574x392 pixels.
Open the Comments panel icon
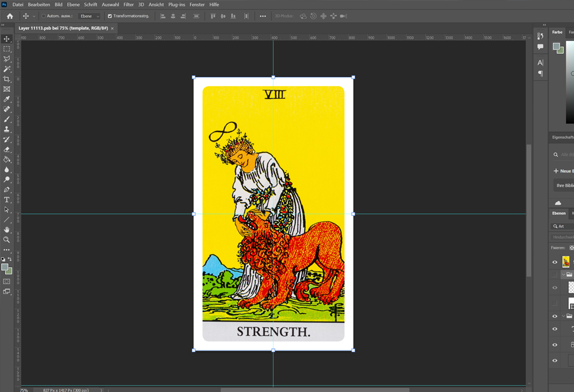pyautogui.click(x=540, y=46)
